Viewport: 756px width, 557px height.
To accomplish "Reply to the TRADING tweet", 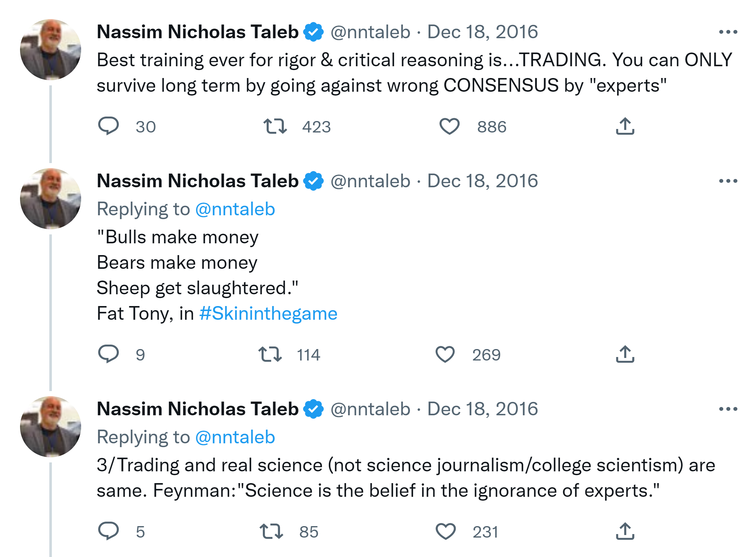I will click(x=108, y=126).
